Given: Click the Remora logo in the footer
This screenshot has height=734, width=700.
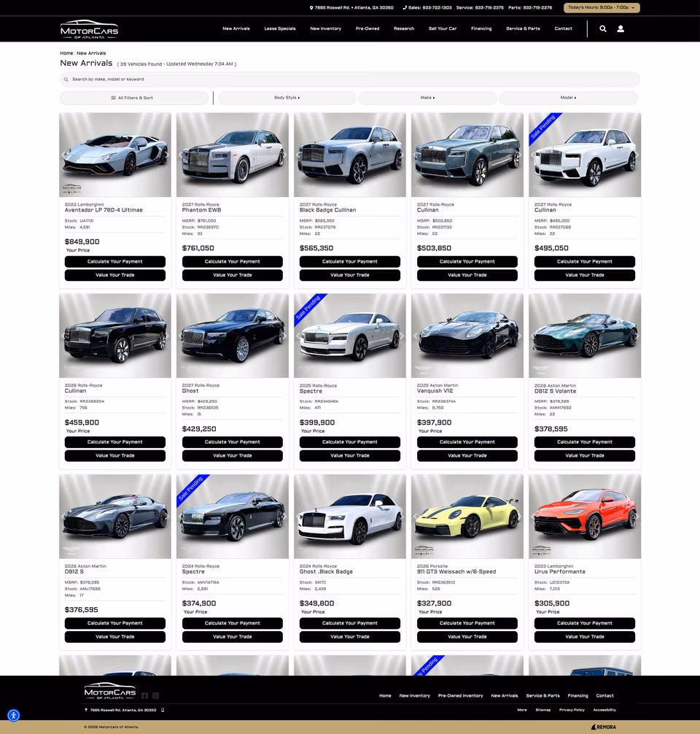Looking at the screenshot, I should click(604, 727).
